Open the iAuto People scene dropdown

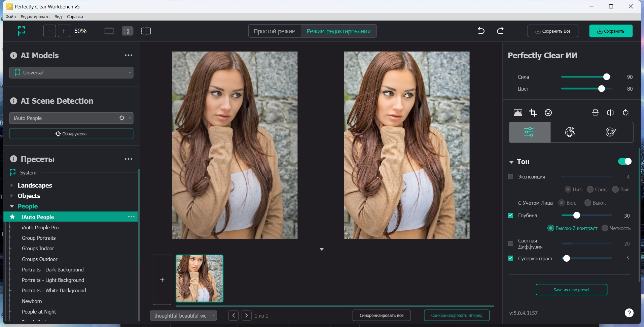(71, 118)
